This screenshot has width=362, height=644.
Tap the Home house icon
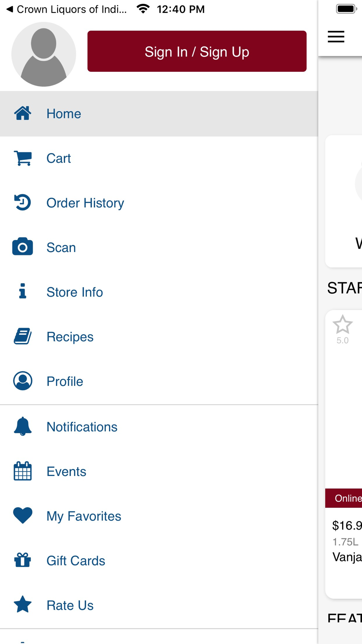click(22, 113)
